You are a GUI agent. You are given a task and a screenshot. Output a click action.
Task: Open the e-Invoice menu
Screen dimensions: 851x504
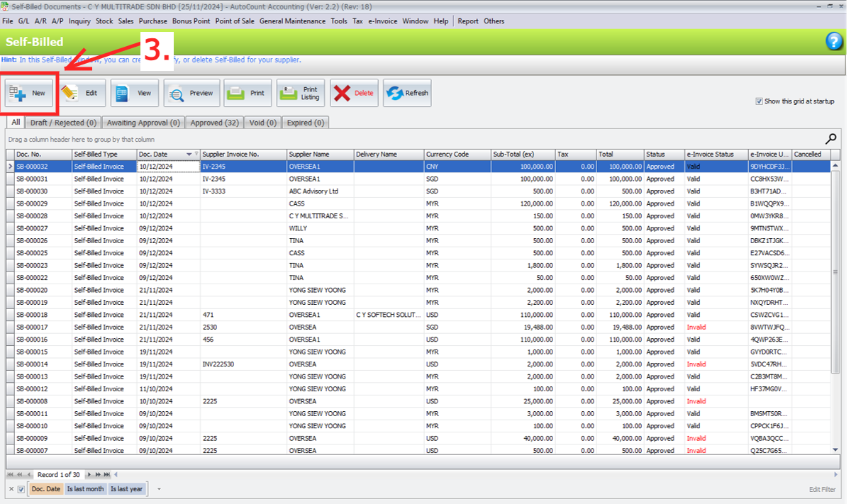382,21
